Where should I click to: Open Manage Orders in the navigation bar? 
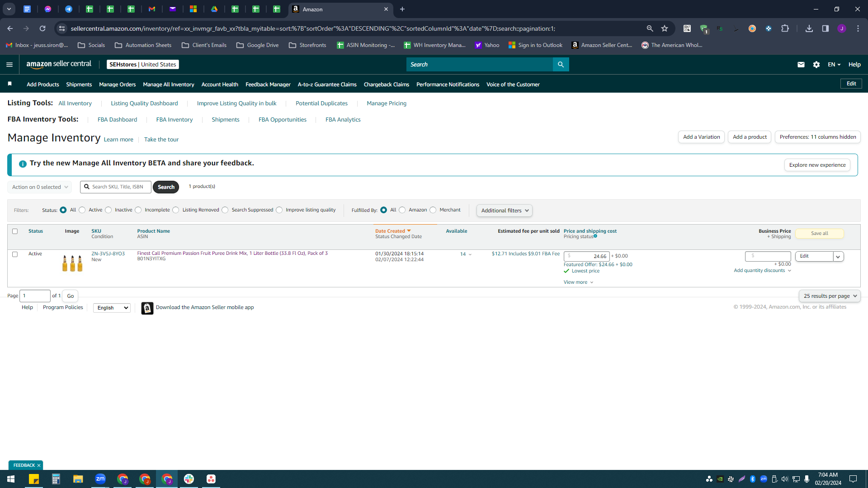(118, 84)
